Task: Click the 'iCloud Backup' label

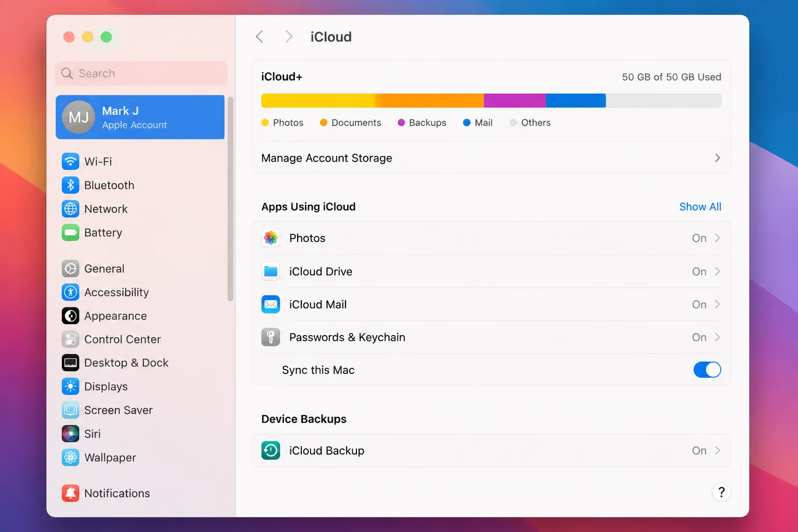Action: pos(327,450)
